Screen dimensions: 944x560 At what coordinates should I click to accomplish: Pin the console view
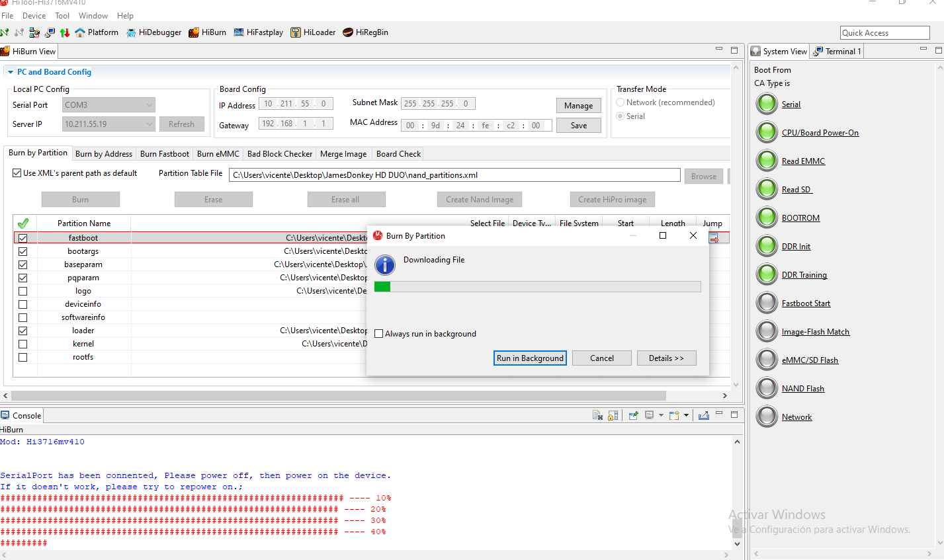tap(634, 415)
